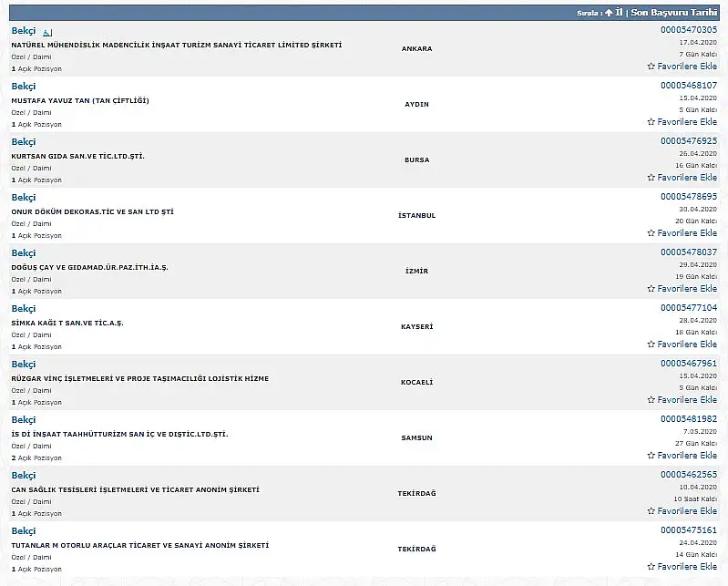Open job number 00005470305
The height and width of the screenshot is (586, 728).
coord(689,30)
